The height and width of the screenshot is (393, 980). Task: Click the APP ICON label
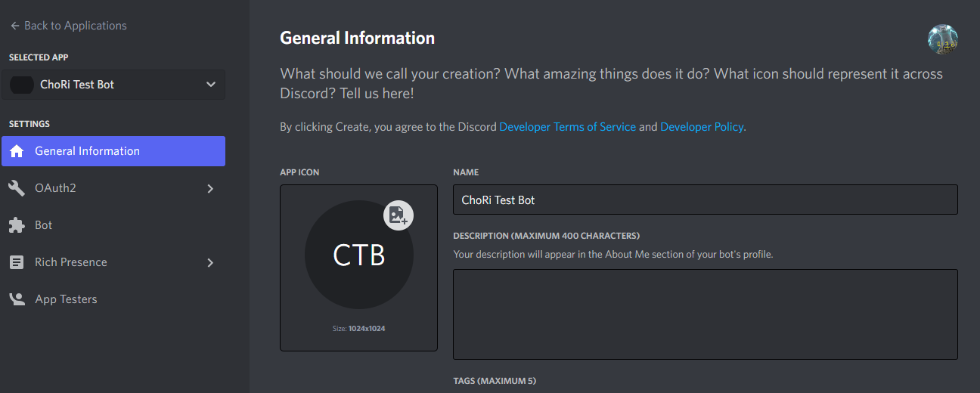(x=299, y=172)
